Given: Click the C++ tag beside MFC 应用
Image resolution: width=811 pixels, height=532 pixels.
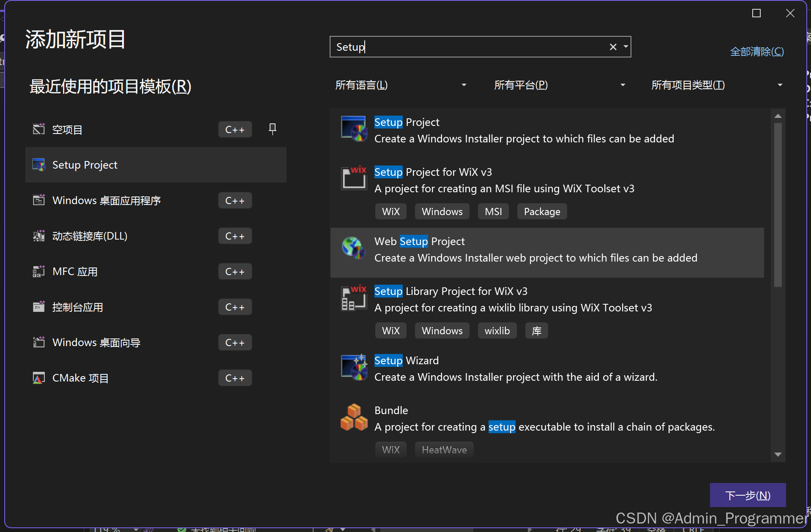Looking at the screenshot, I should [x=235, y=271].
